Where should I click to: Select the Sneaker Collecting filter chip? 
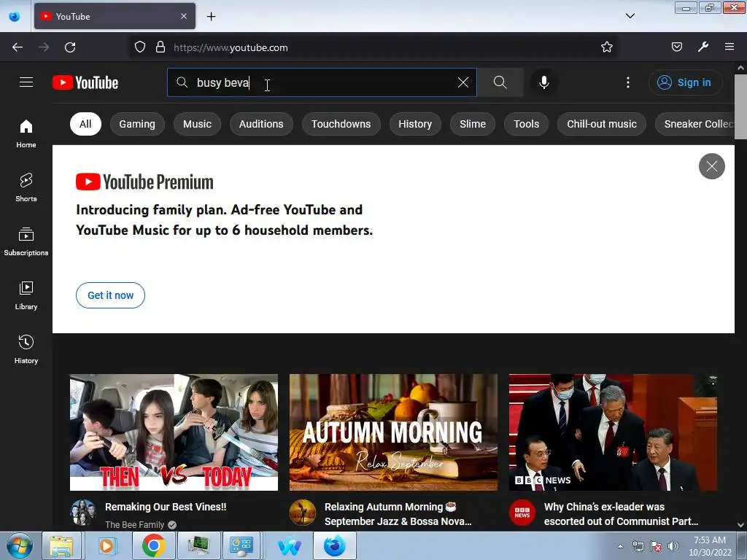tap(695, 124)
